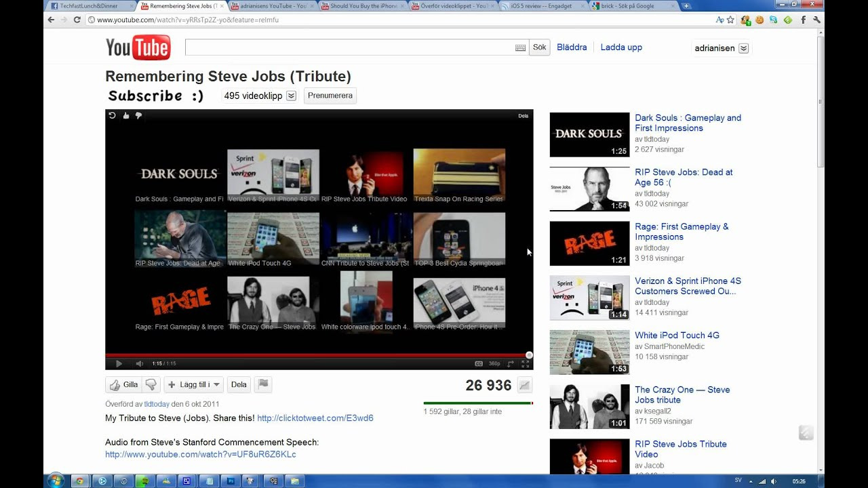
Task: Go forward with the browser forward arrow
Action: pyautogui.click(x=63, y=20)
